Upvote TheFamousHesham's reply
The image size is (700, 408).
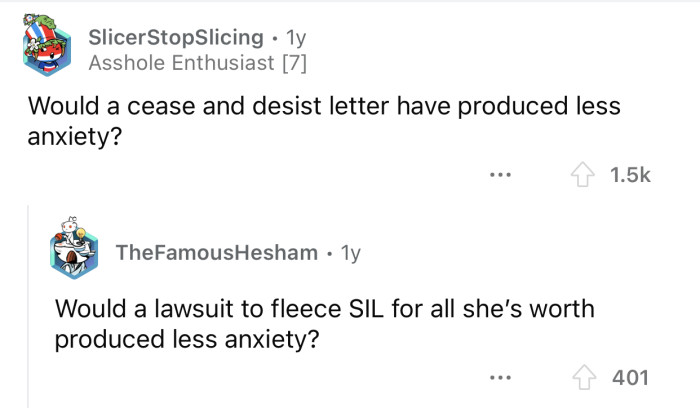tap(586, 377)
